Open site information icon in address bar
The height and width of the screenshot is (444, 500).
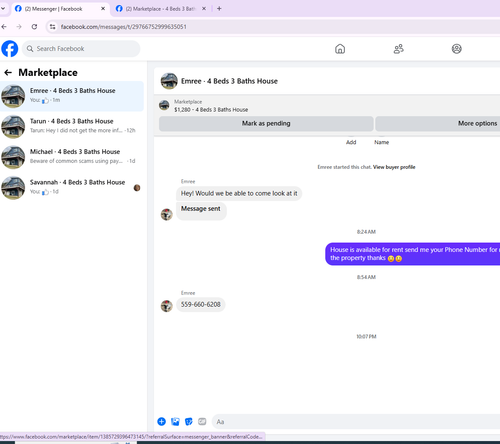(x=52, y=27)
